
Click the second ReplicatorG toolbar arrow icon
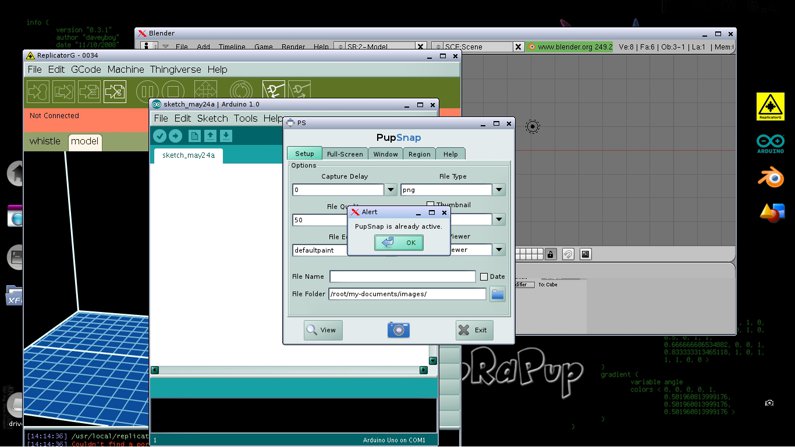(63, 91)
